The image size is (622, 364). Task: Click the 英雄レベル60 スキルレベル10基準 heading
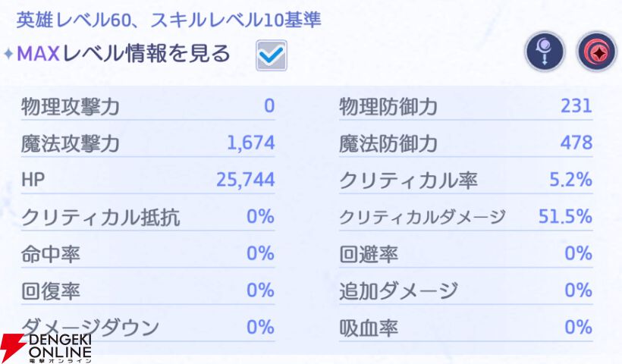click(168, 20)
